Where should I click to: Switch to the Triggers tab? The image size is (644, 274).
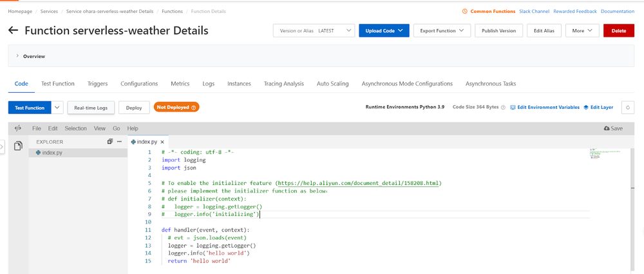[97, 84]
